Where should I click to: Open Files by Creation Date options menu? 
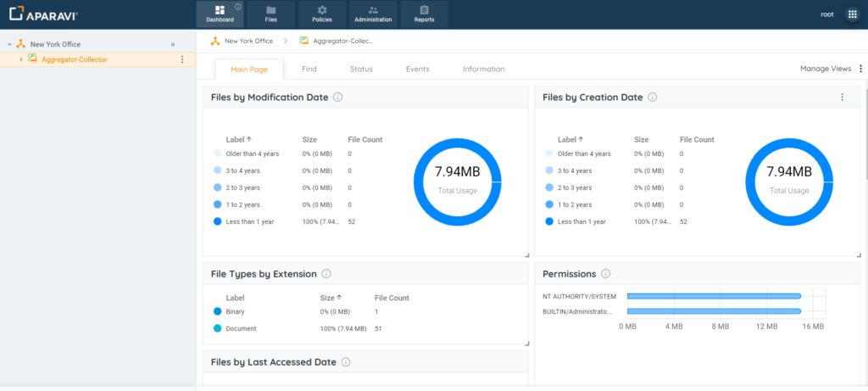tap(843, 97)
